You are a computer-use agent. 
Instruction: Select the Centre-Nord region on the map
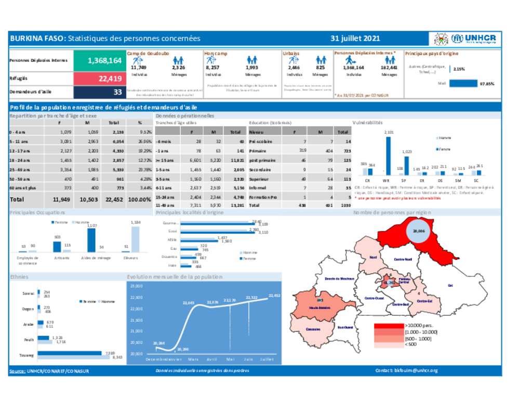(x=403, y=259)
